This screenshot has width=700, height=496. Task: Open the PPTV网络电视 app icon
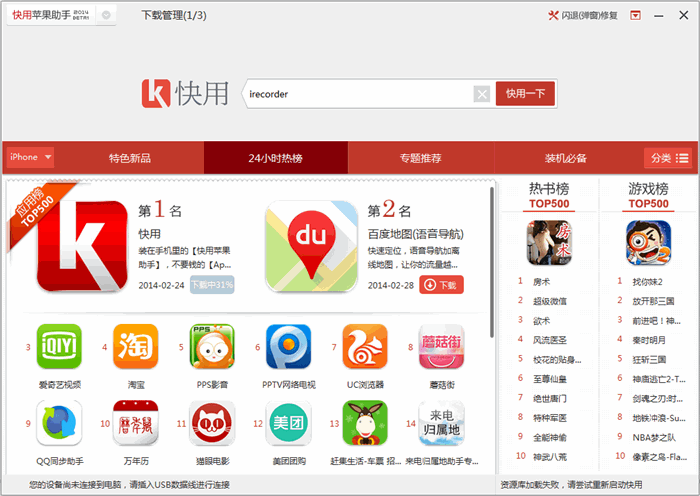click(x=289, y=346)
